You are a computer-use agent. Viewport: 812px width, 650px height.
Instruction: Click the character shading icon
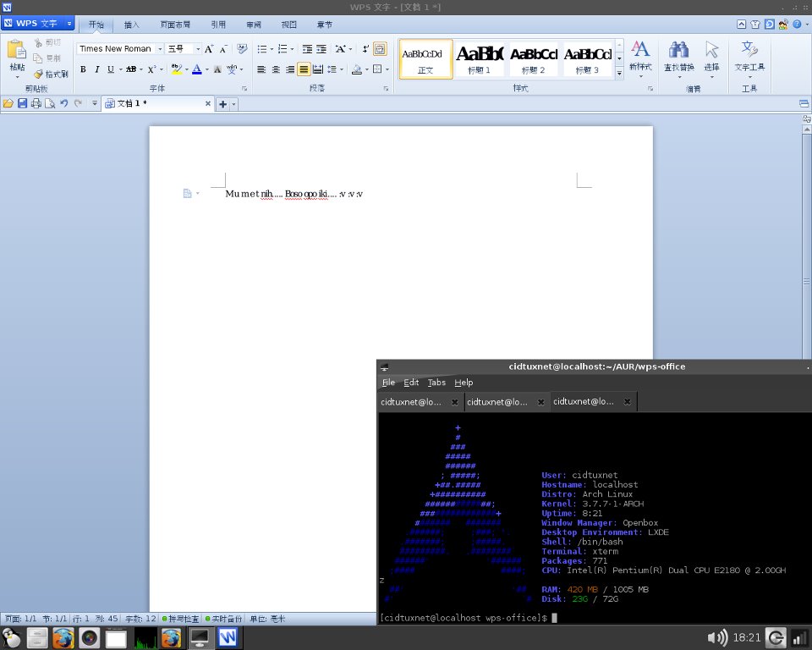pos(217,69)
